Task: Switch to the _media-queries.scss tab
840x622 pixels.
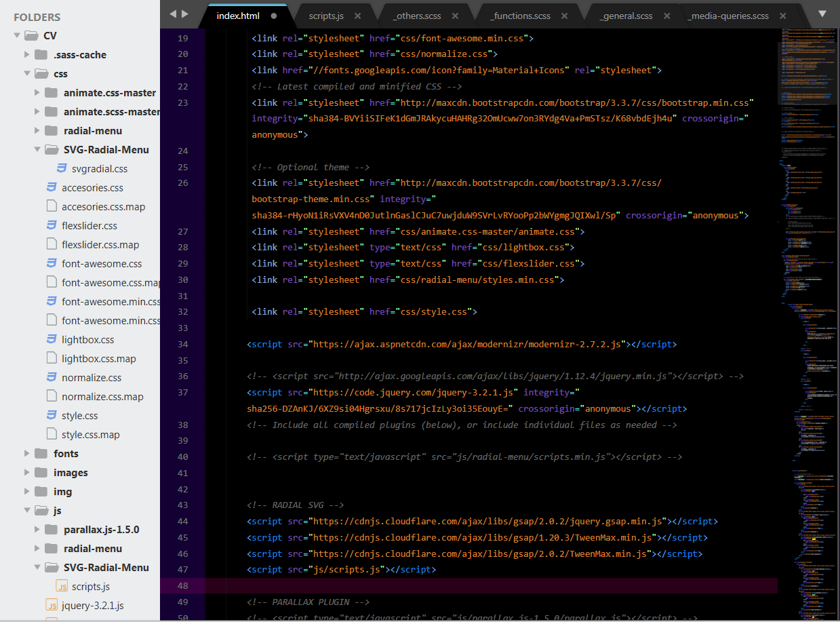Action: 728,15
